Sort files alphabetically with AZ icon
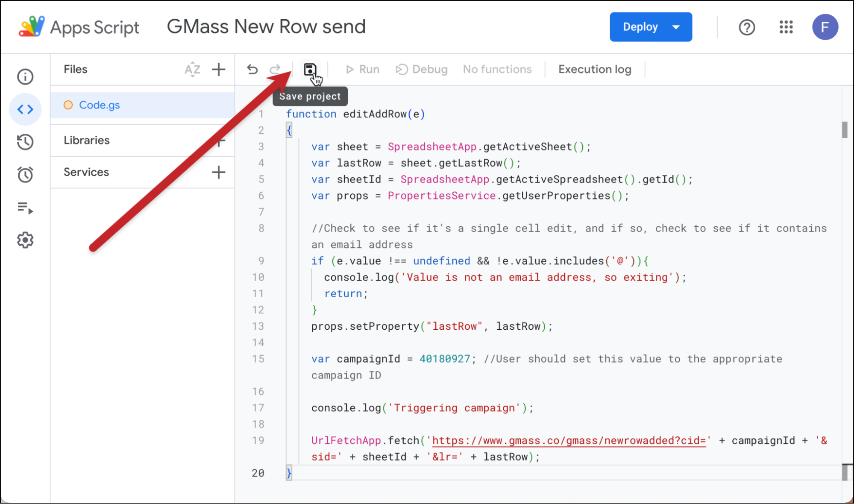 point(192,69)
